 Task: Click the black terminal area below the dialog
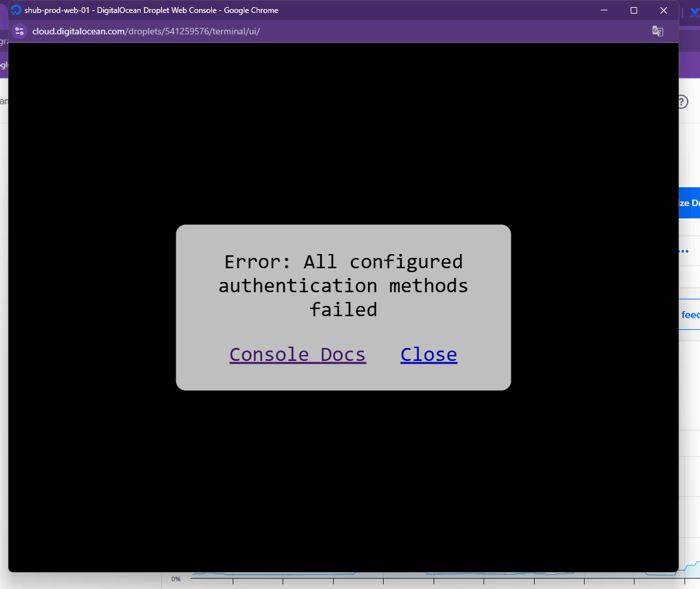point(343,479)
